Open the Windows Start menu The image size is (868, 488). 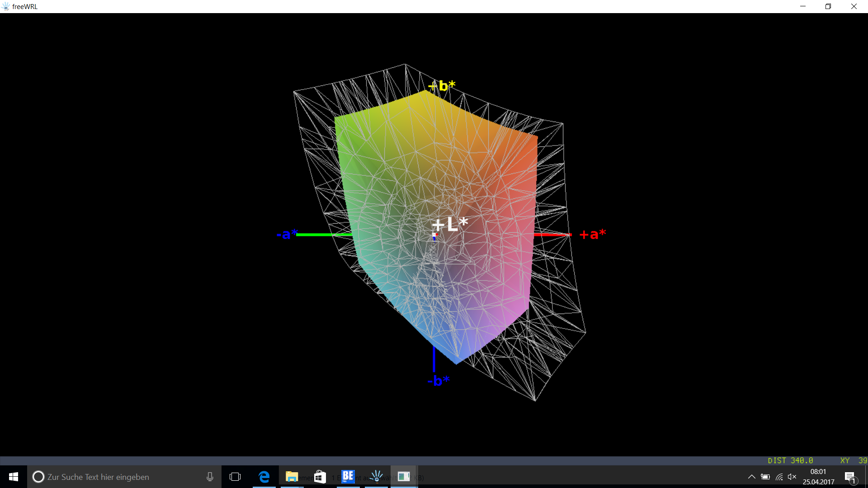(14, 477)
